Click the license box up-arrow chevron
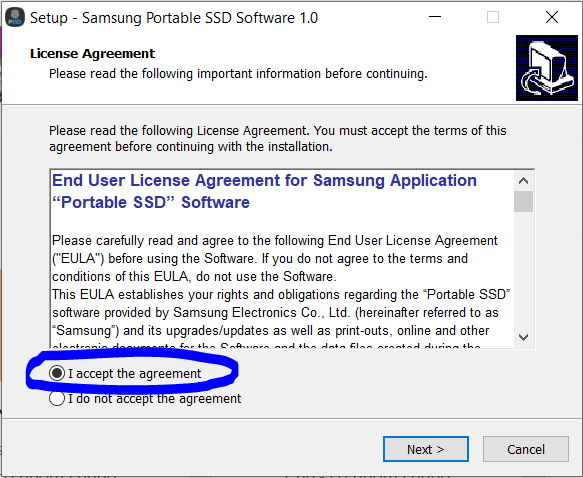Image resolution: width=583 pixels, height=478 pixels. [523, 181]
